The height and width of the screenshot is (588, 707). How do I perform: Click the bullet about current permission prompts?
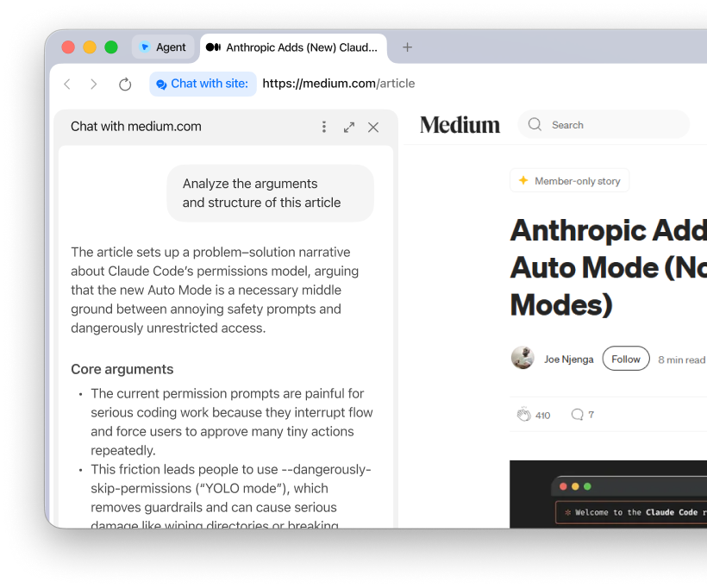click(232, 422)
